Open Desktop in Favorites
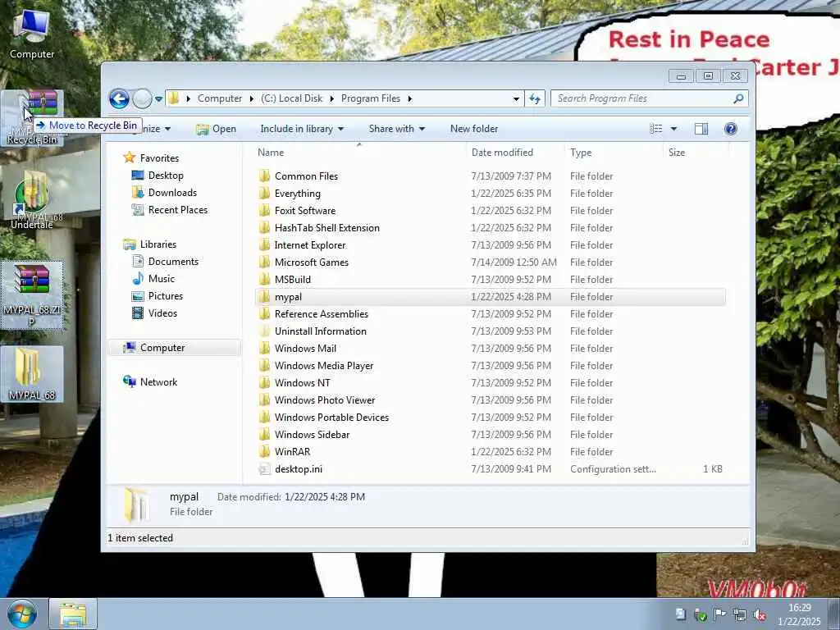Screen dimensions: 840x630 point(166,176)
